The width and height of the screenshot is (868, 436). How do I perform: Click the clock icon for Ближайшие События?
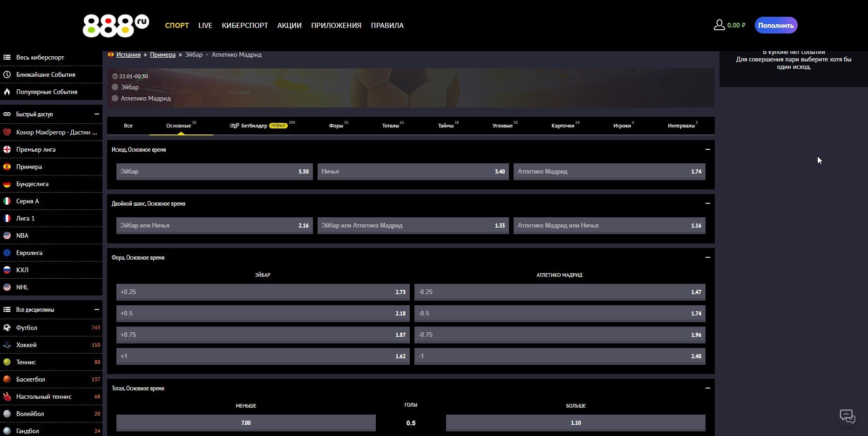[7, 74]
